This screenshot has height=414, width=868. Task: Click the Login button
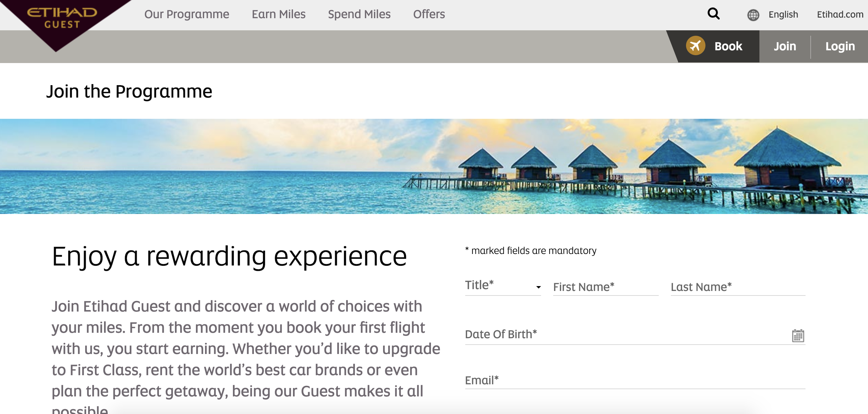840,46
